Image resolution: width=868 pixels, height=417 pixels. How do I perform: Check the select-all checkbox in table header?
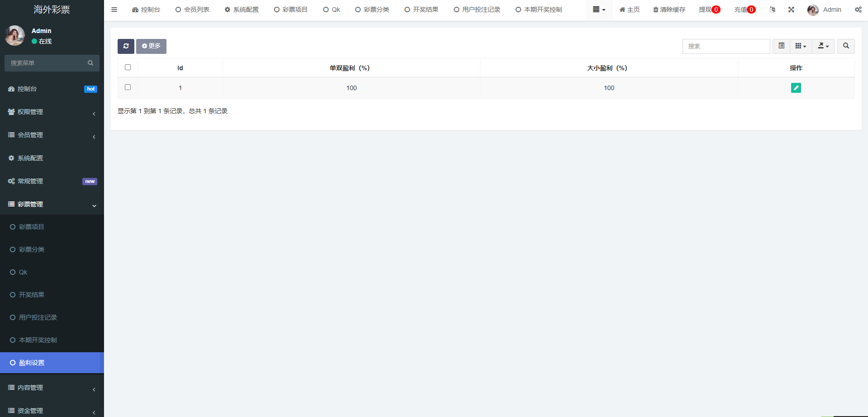point(128,67)
